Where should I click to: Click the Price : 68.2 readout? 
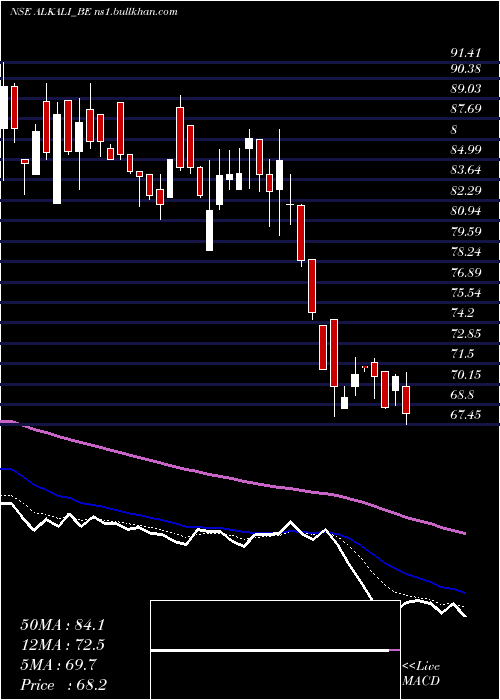click(63, 685)
